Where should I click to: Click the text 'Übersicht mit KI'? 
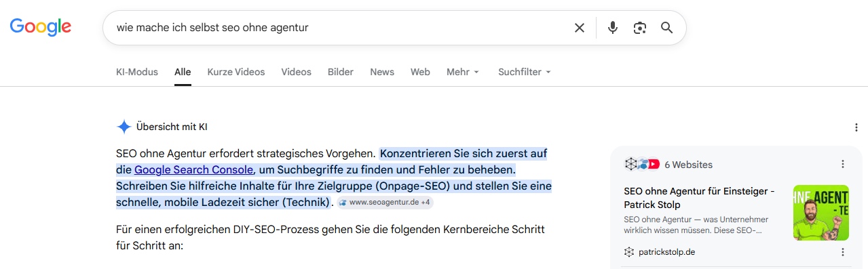tap(172, 127)
